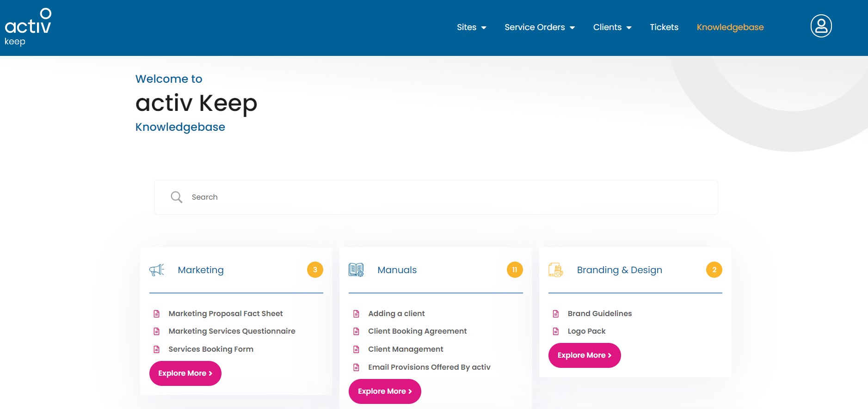This screenshot has height=409, width=868.
Task: Click Explore More under Manuals
Action: click(385, 391)
